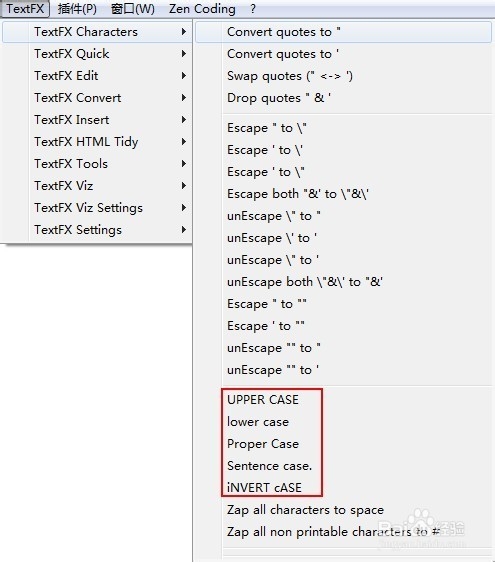The height and width of the screenshot is (562, 495).
Task: Select Swap quotes (" <-> ')
Action: 344,76
